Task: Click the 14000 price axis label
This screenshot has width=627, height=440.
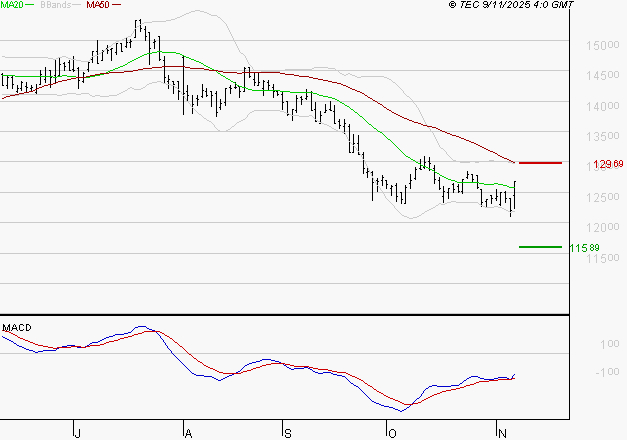Action: click(603, 106)
